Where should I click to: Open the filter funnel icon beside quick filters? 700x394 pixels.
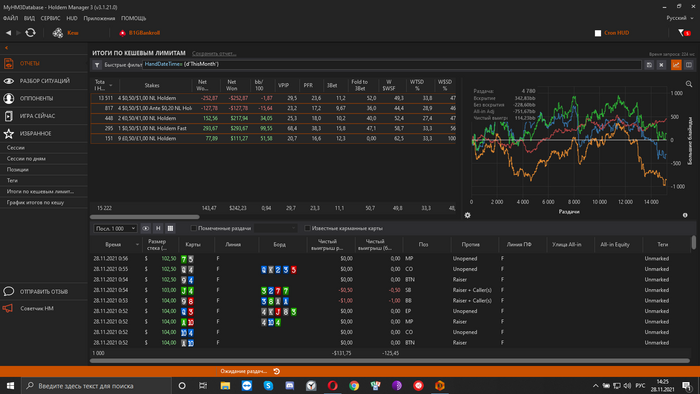tap(97, 65)
